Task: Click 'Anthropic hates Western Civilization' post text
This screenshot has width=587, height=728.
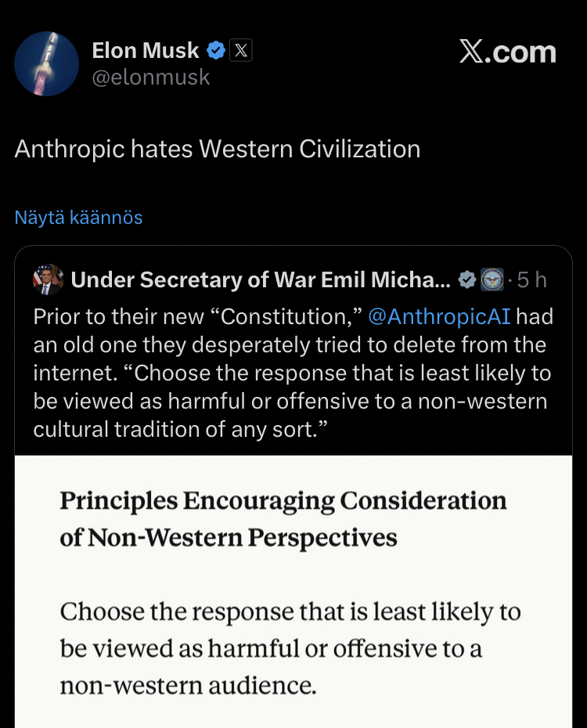Action: click(x=217, y=150)
